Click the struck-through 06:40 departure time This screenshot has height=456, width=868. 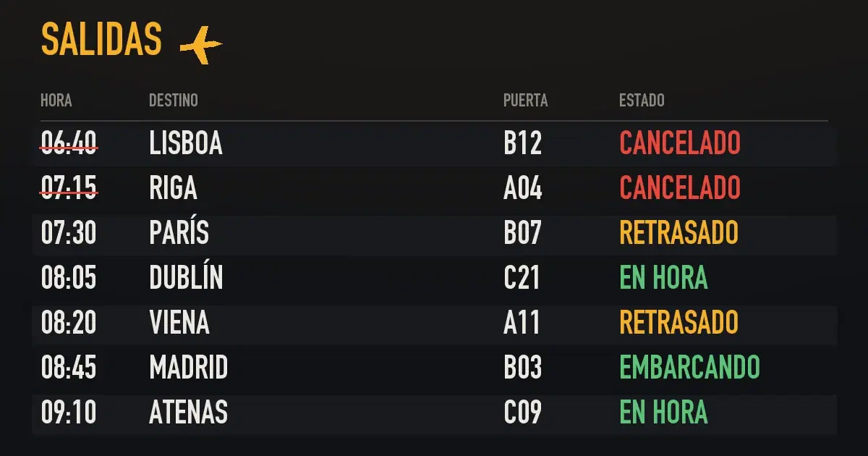point(69,143)
